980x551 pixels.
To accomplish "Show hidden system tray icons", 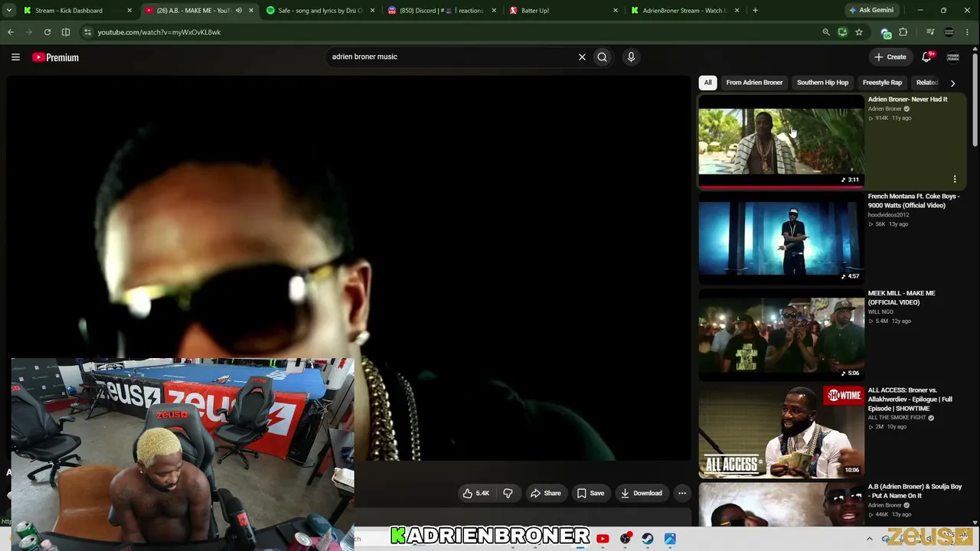I will click(x=869, y=539).
